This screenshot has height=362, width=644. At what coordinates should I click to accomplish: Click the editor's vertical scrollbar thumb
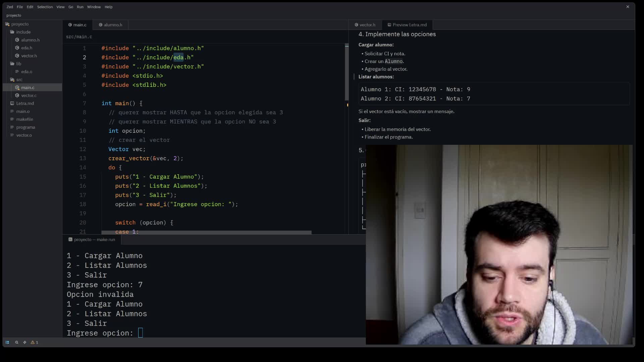pos(347,72)
